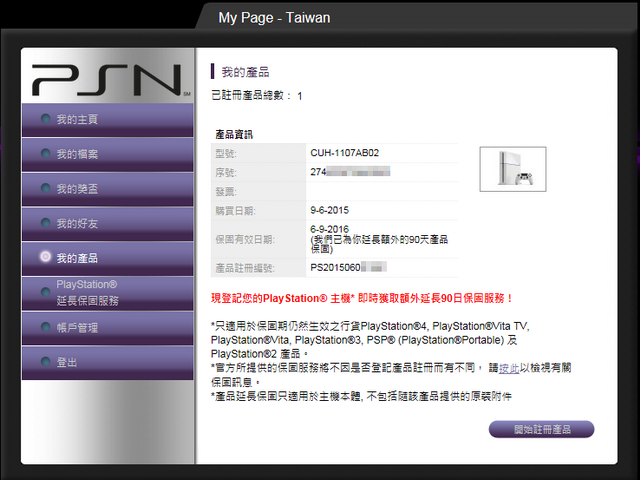Screen dimensions: 640x480
Task: Click the glowing bullet beside 我的產品
Action: coord(45,256)
